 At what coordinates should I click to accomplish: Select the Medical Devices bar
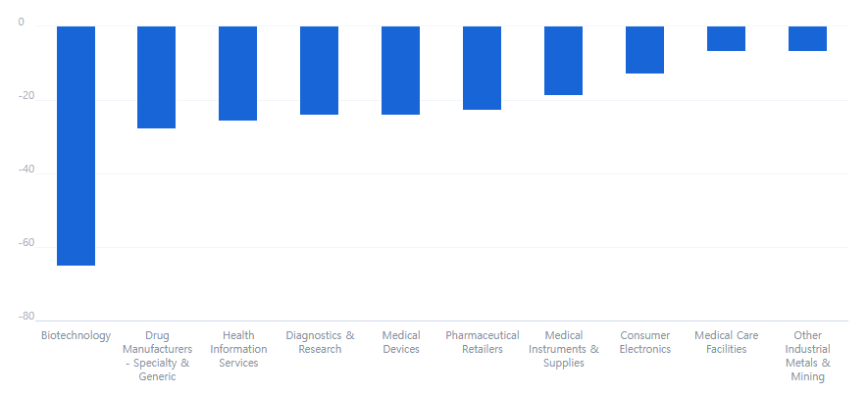[400, 70]
